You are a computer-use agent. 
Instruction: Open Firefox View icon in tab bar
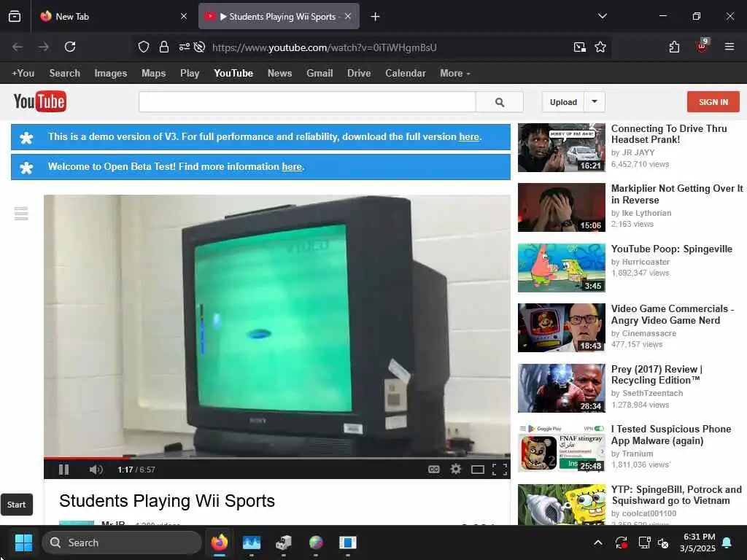[x=15, y=17]
